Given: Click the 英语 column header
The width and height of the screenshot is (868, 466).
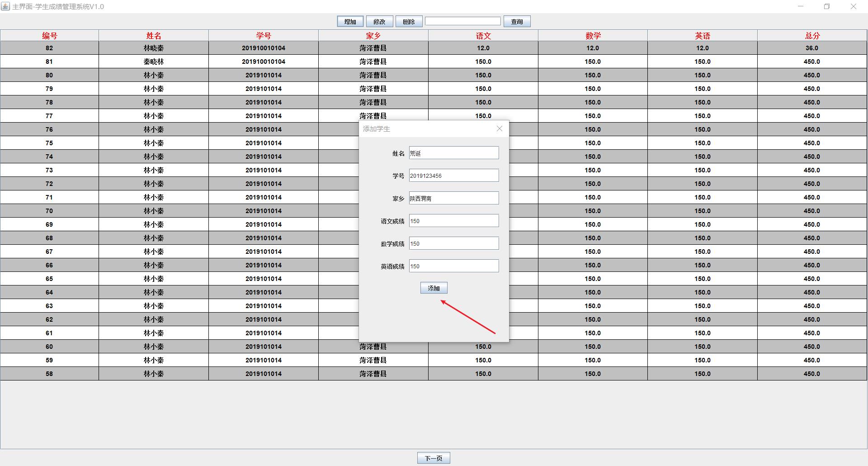Looking at the screenshot, I should click(703, 36).
